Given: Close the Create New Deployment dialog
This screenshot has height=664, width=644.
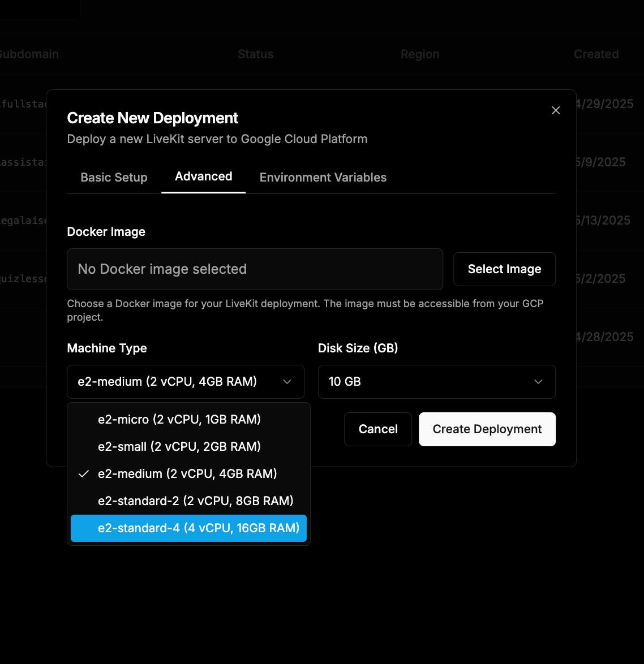Looking at the screenshot, I should pos(556,110).
